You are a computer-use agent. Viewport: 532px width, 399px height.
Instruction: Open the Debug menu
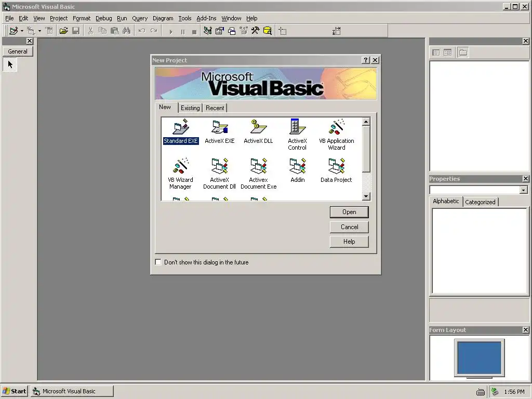point(103,18)
